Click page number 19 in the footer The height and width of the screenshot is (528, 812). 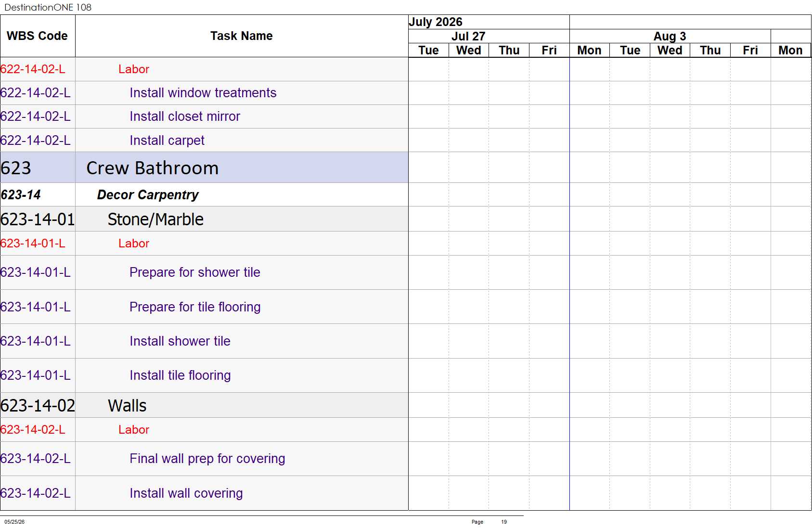504,522
